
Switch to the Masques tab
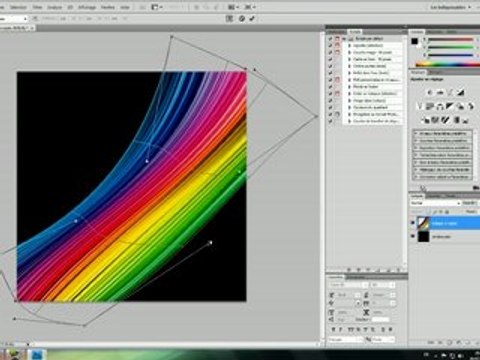(434, 72)
